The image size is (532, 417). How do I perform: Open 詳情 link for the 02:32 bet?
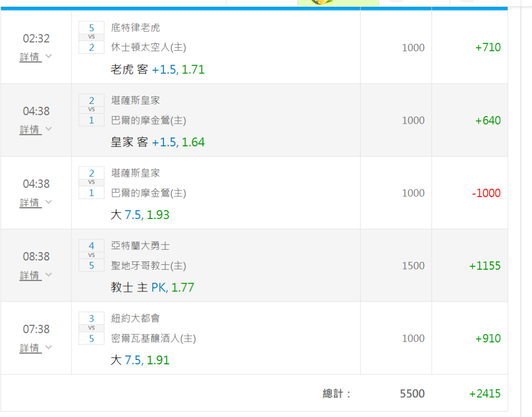coord(31,57)
